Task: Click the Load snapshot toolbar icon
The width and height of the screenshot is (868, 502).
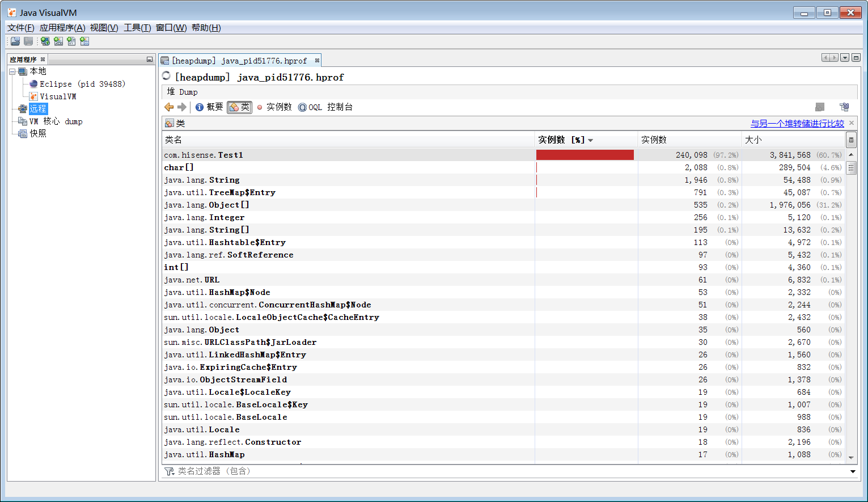Action: [x=15, y=41]
